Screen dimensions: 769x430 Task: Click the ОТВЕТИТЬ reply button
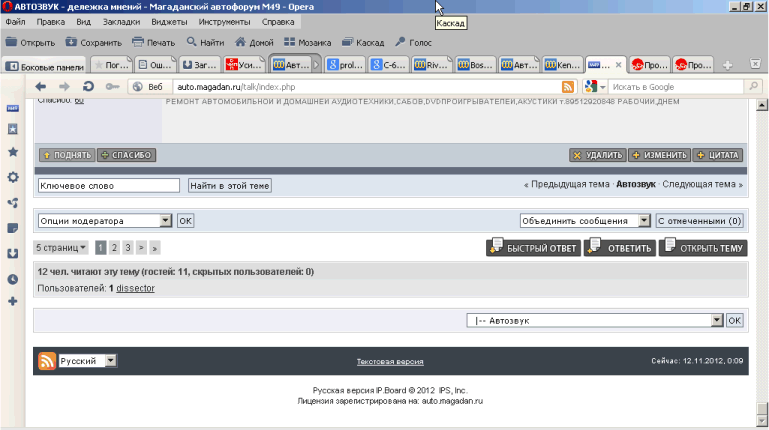click(x=620, y=248)
